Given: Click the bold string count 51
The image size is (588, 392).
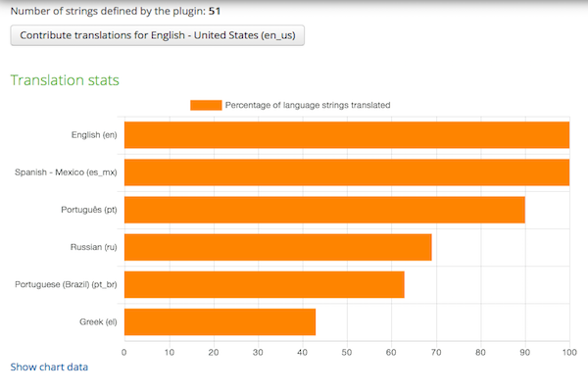Looking at the screenshot, I should pyautogui.click(x=216, y=11).
